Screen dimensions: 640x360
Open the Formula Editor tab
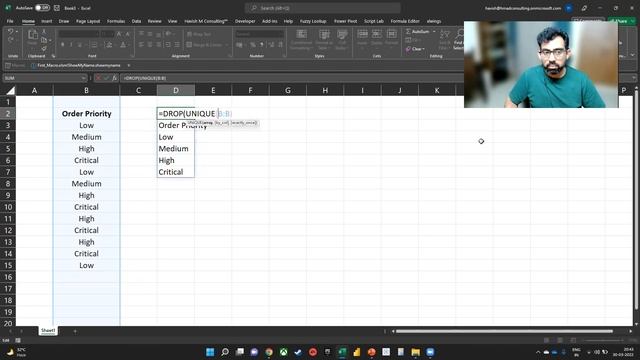point(404,21)
